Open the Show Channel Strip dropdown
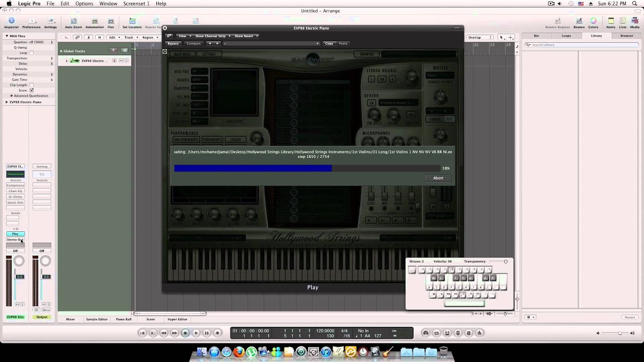 (x=212, y=36)
